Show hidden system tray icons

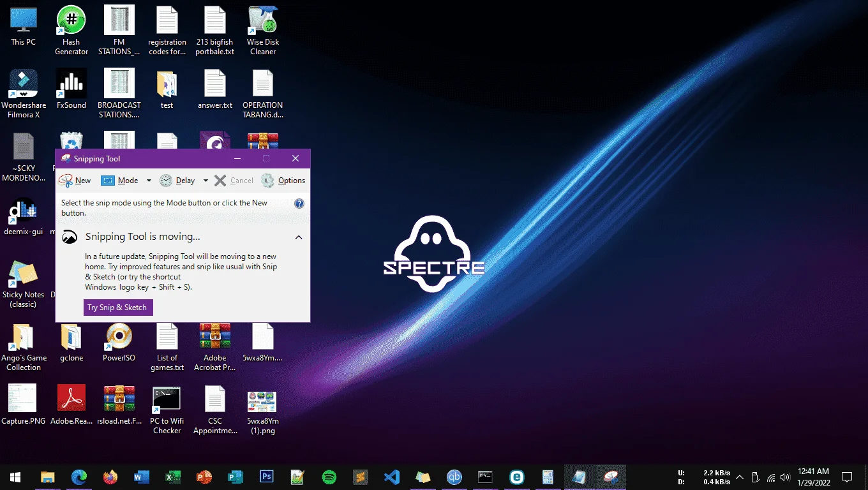tap(740, 477)
